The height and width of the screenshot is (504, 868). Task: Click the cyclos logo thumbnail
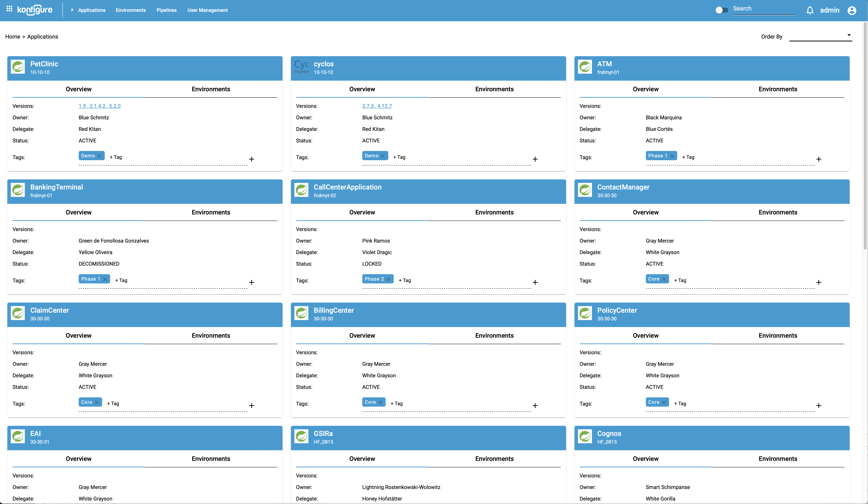point(301,67)
